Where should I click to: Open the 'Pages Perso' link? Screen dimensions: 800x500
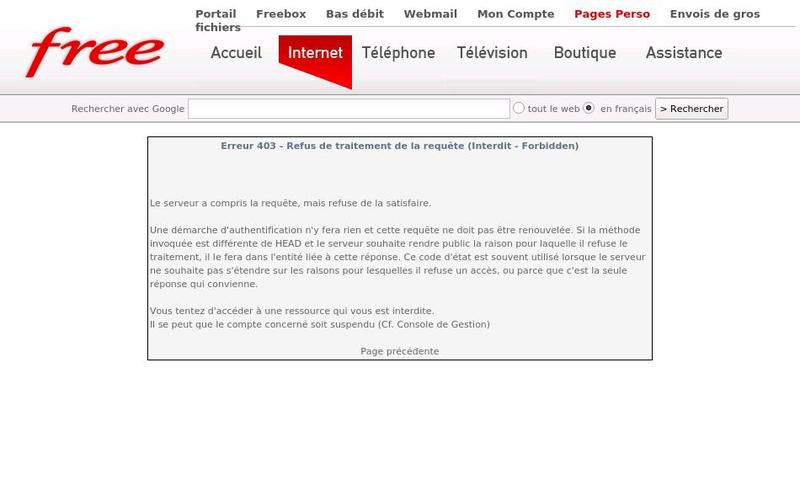(612, 14)
